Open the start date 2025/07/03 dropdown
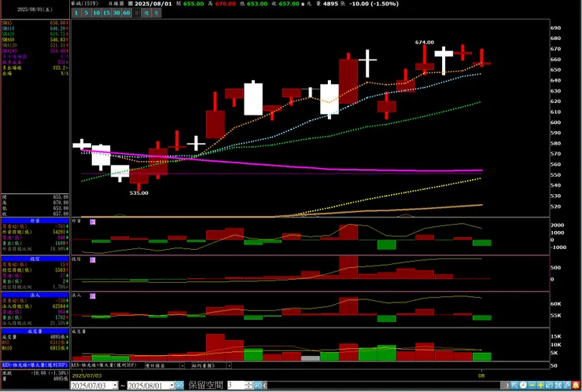582x392 pixels. point(115,386)
